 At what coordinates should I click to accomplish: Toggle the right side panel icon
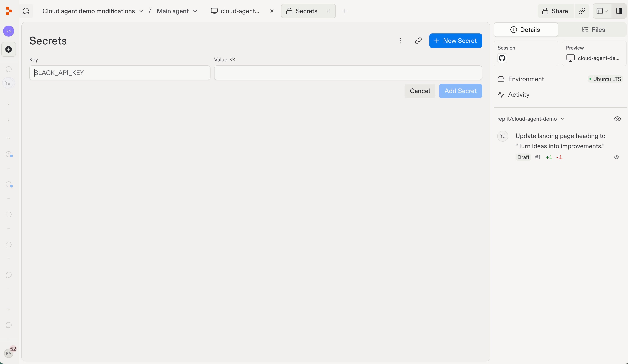pyautogui.click(x=619, y=11)
